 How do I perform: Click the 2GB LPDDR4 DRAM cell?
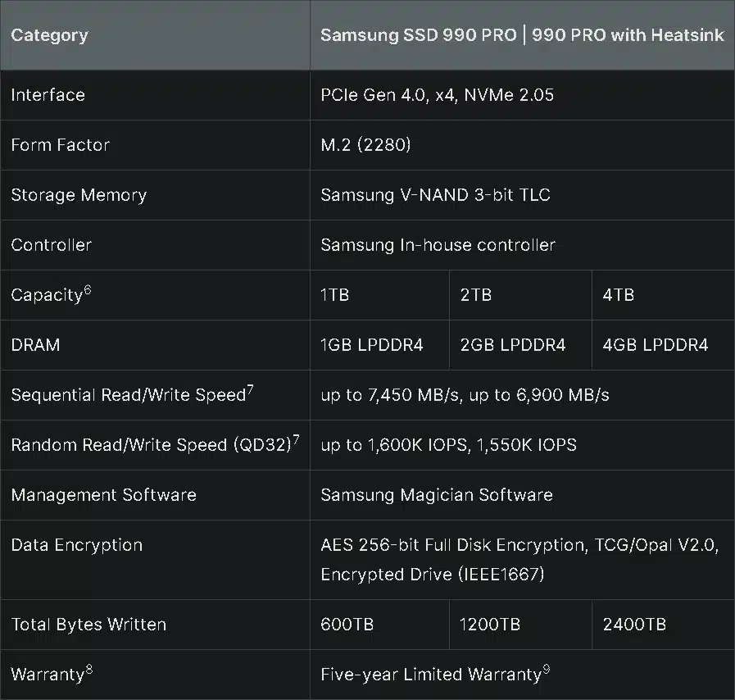pyautogui.click(x=513, y=345)
